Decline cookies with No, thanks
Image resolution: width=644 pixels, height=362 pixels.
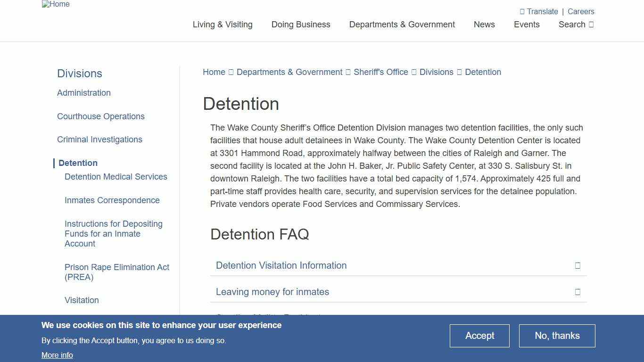point(557,336)
